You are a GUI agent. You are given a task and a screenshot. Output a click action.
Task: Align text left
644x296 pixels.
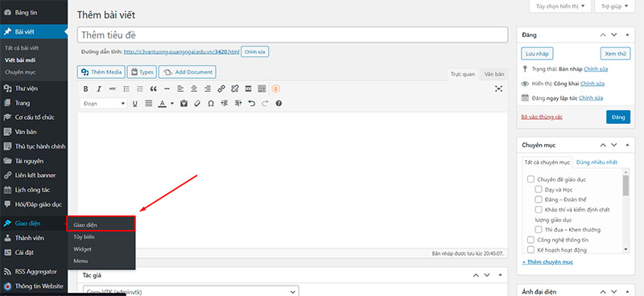pos(180,88)
